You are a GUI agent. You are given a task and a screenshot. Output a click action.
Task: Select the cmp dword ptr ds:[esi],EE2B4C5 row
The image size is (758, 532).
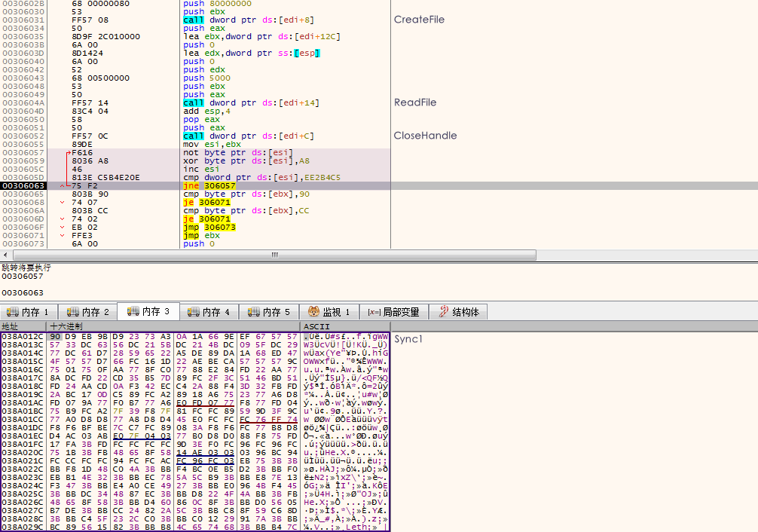coord(261,178)
